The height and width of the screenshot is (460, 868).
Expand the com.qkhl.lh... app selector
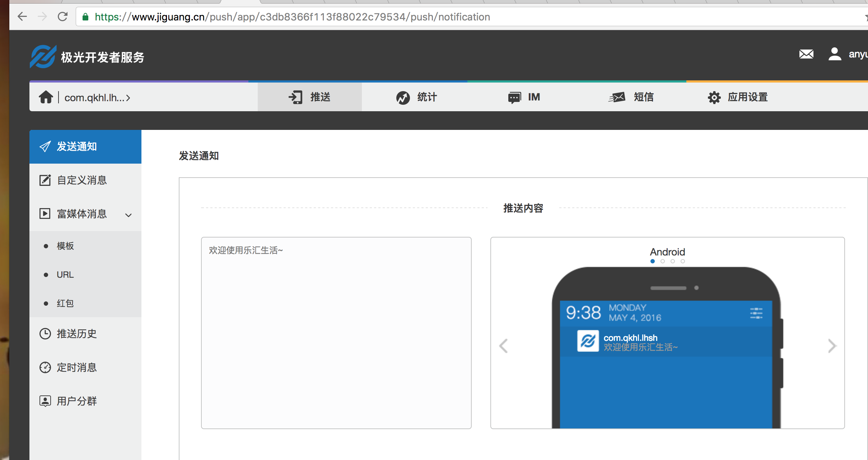pyautogui.click(x=97, y=98)
